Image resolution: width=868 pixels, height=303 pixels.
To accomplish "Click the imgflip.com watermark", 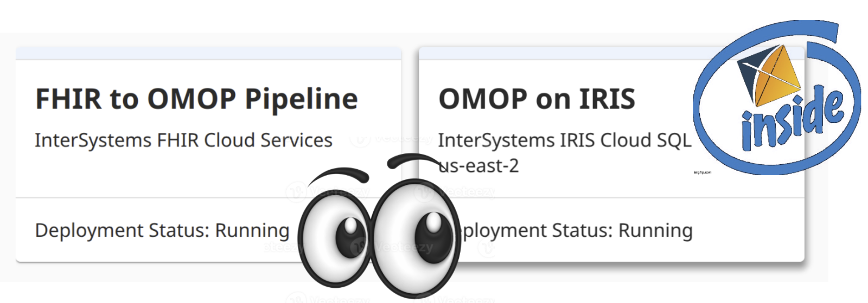I will [x=702, y=172].
